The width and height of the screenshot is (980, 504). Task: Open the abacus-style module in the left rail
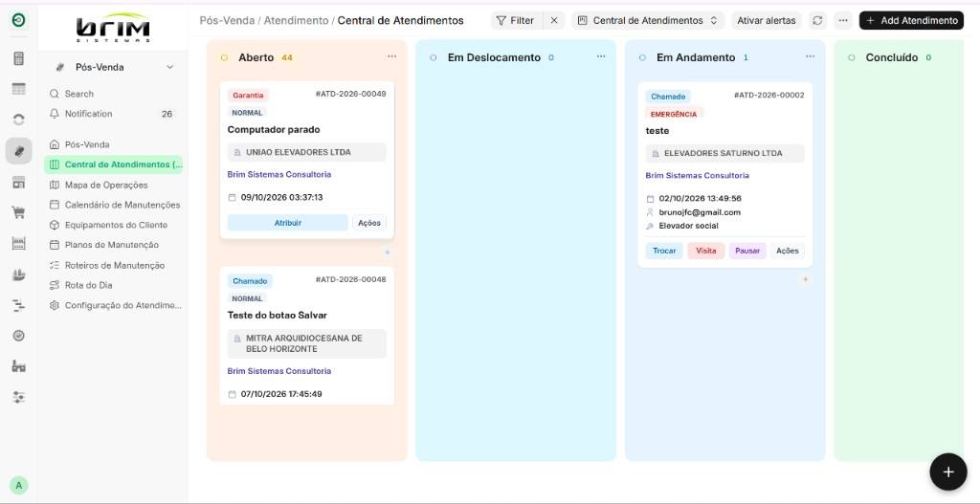19,244
